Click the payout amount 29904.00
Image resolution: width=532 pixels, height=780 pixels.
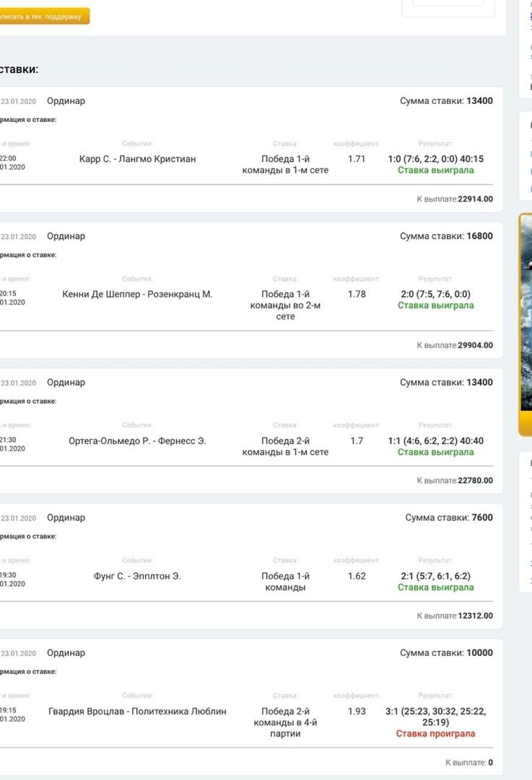(475, 345)
